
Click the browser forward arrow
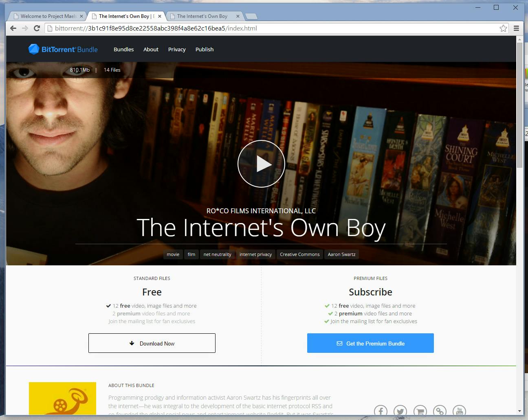(25, 28)
